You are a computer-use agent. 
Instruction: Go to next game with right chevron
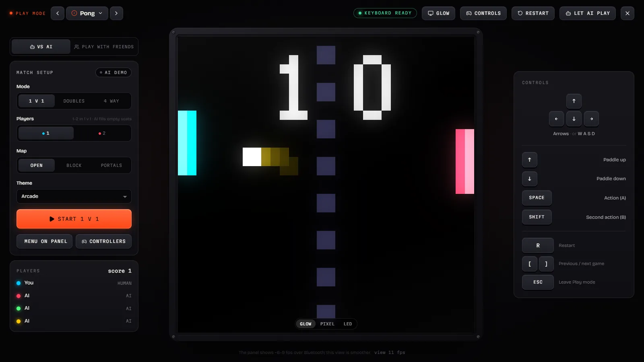tap(116, 13)
